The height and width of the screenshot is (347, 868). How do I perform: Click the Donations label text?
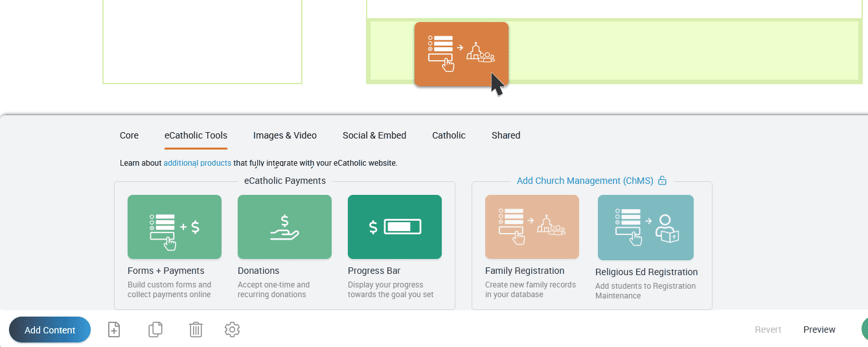(258, 271)
